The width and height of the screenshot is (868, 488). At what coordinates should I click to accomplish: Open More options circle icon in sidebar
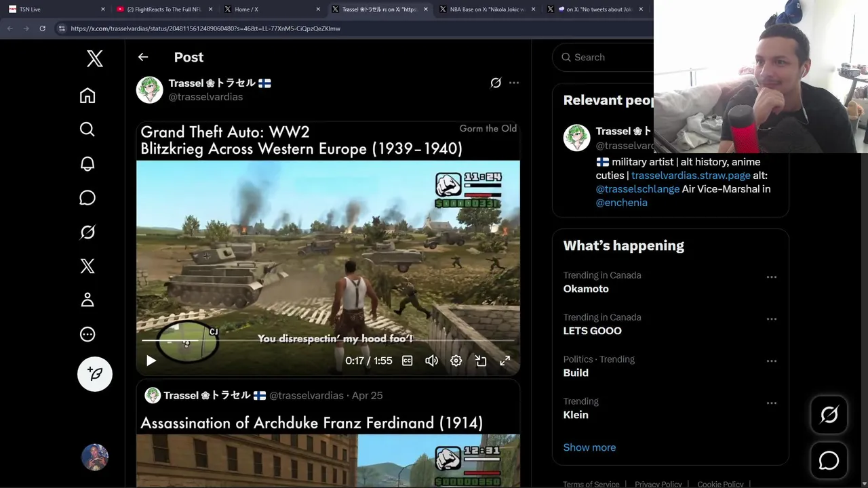pyautogui.click(x=87, y=334)
